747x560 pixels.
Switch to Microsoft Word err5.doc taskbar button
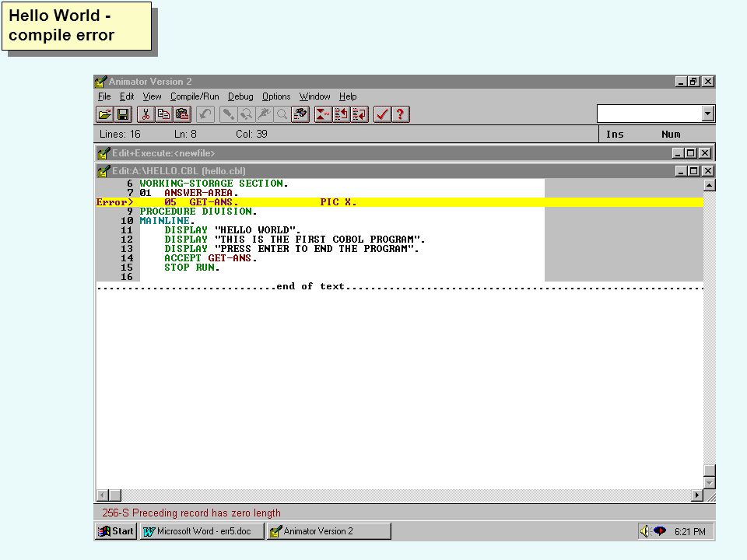point(202,531)
